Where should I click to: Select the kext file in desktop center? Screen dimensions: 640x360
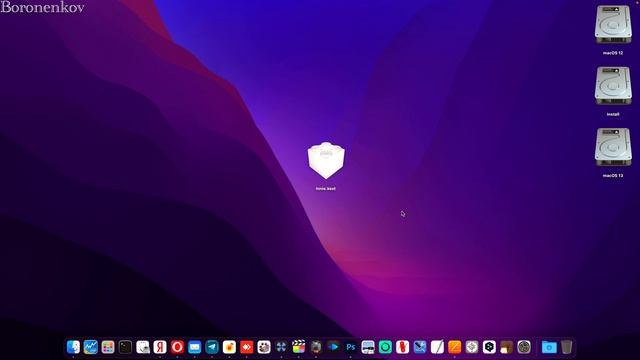pos(326,161)
